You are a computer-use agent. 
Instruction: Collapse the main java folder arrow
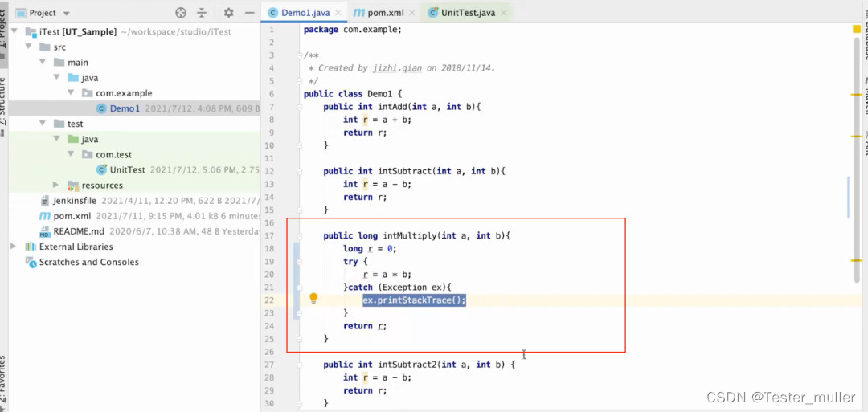56,79
